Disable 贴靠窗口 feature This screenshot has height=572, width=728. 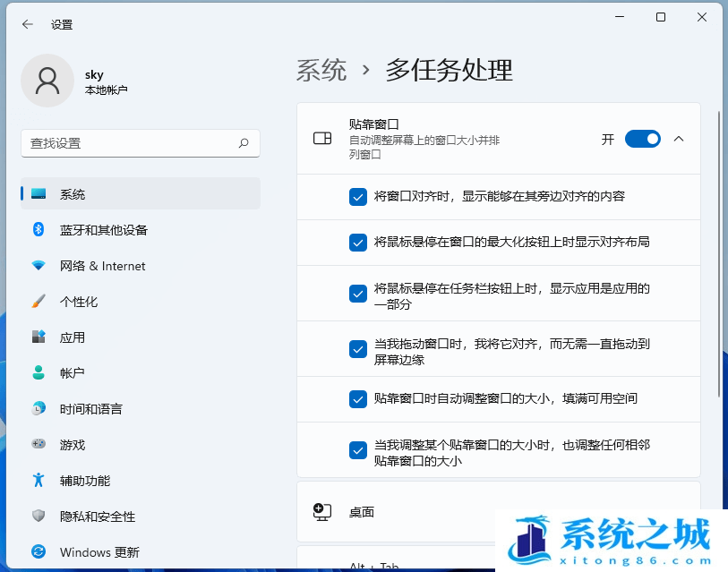(x=642, y=139)
